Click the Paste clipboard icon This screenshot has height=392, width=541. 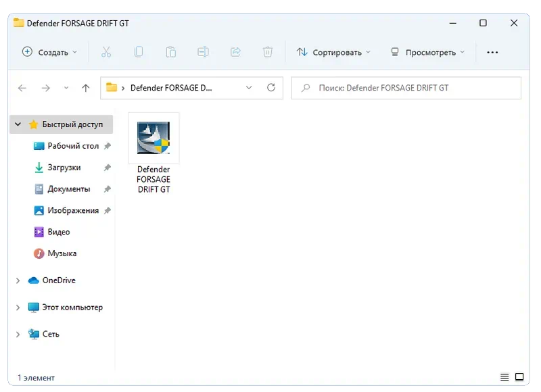pos(171,53)
